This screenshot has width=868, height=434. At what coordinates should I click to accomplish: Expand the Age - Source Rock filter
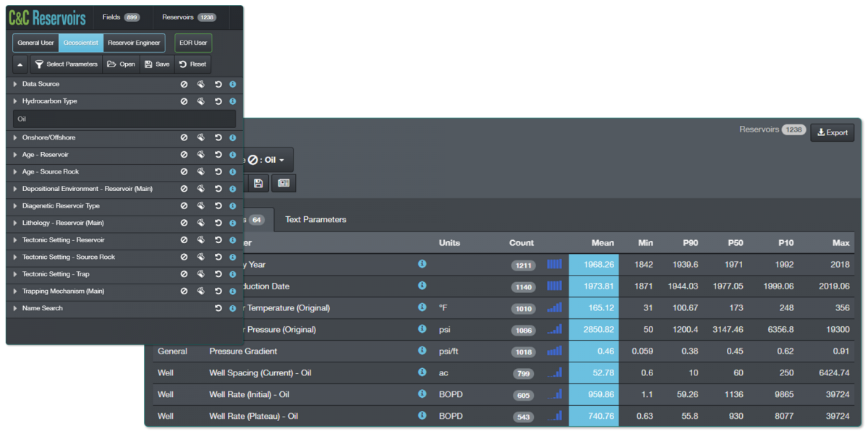pos(15,172)
